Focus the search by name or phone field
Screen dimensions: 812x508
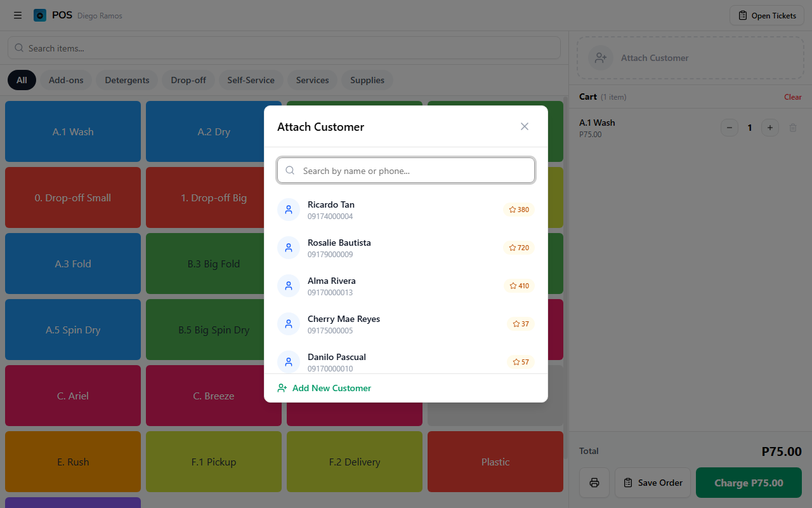(x=412, y=171)
